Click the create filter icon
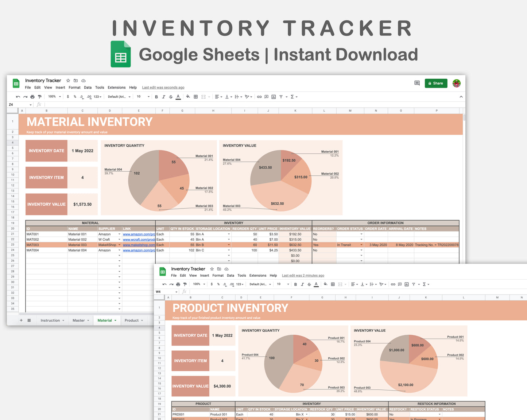This screenshot has width=527, height=420. 281,97
